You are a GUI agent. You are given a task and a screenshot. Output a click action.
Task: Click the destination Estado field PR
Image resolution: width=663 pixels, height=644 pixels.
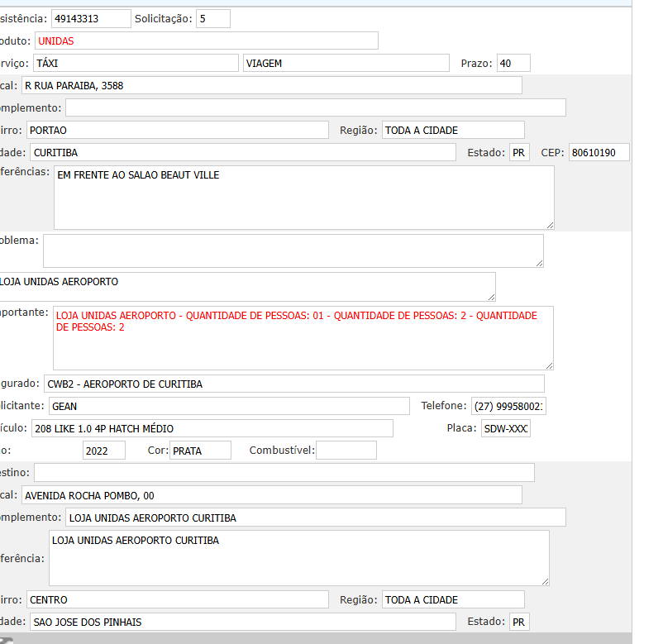point(519,622)
